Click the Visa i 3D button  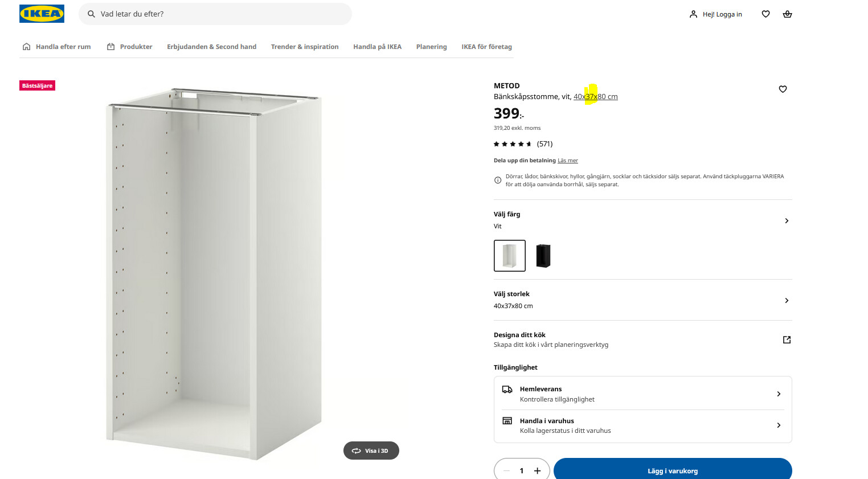[371, 451]
